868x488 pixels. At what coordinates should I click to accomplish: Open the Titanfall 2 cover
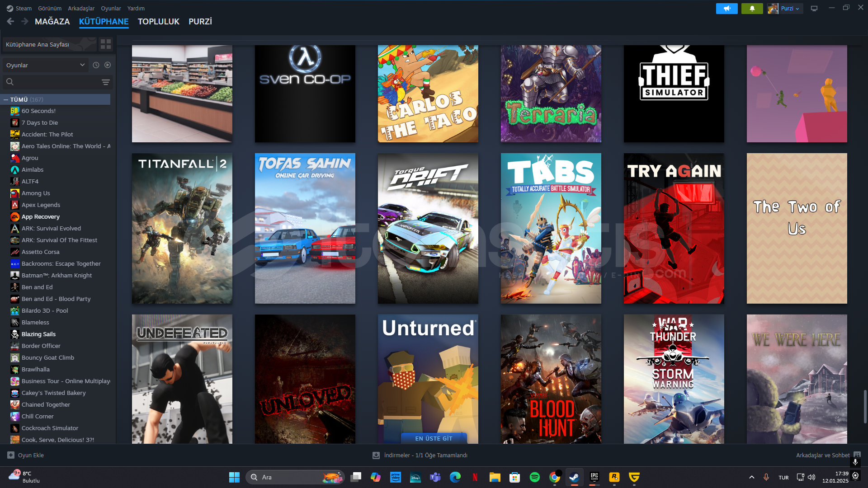click(x=182, y=228)
